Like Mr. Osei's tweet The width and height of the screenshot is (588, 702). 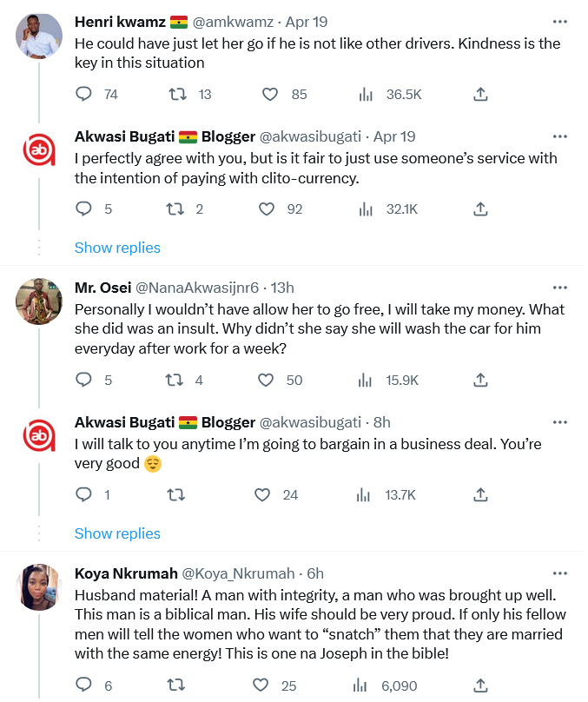269,380
